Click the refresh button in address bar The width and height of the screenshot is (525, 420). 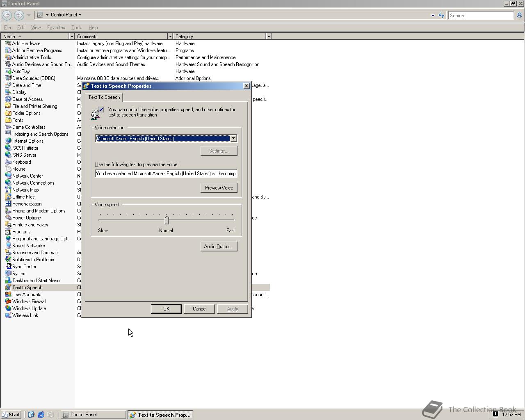441,16
